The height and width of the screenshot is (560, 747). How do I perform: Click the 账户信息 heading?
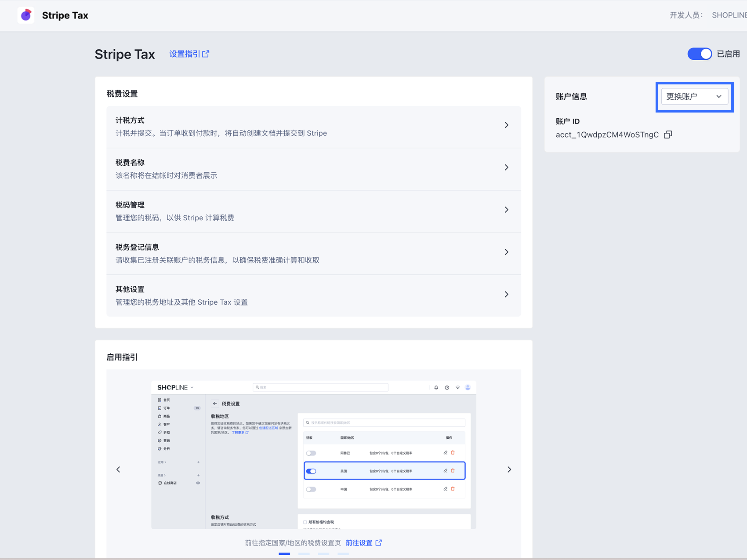tap(571, 97)
